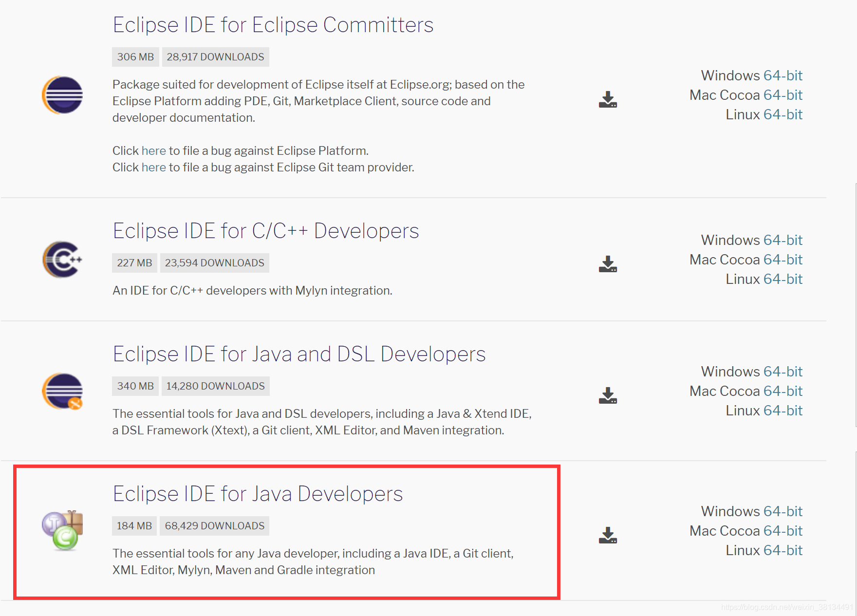This screenshot has height=616, width=857.
Task: Click the '306 MB' size badge
Action: click(135, 57)
